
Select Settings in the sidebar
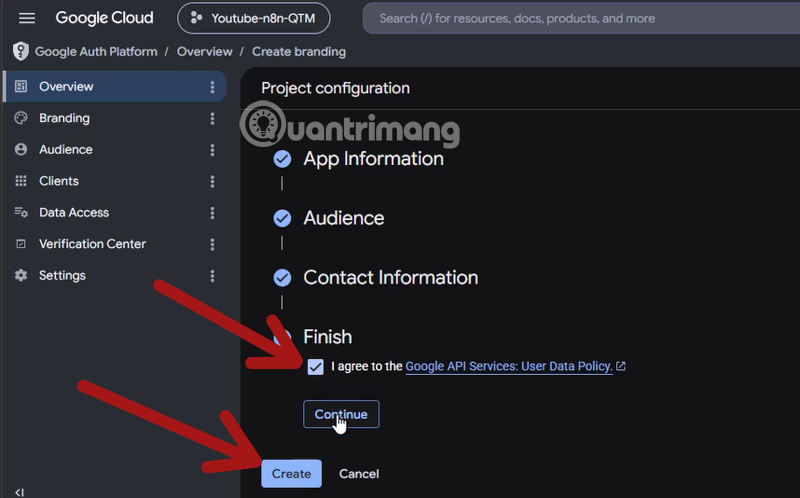tap(115, 276)
